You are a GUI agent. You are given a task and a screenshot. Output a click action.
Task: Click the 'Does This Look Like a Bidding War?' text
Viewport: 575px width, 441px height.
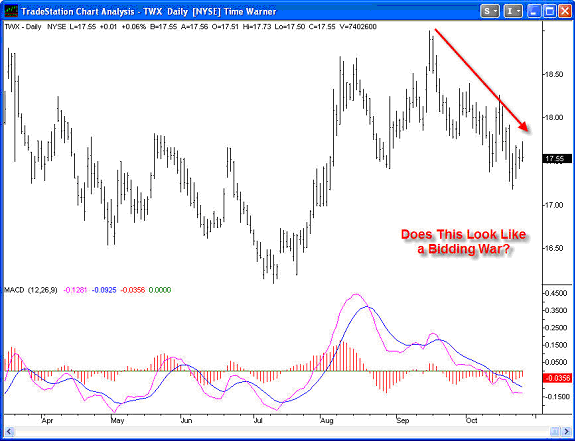[x=463, y=242]
